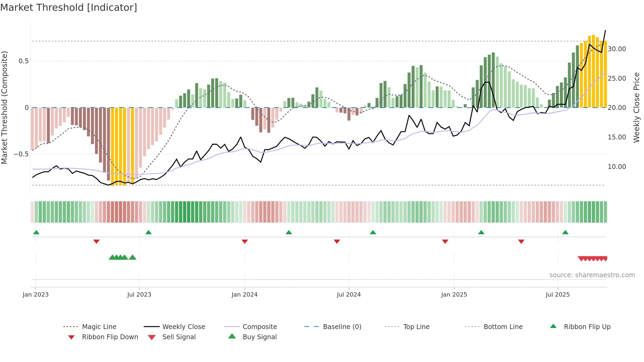This screenshot has height=362, width=644.
Task: Click the Jul 2025 x-axis label
Action: pos(558,294)
